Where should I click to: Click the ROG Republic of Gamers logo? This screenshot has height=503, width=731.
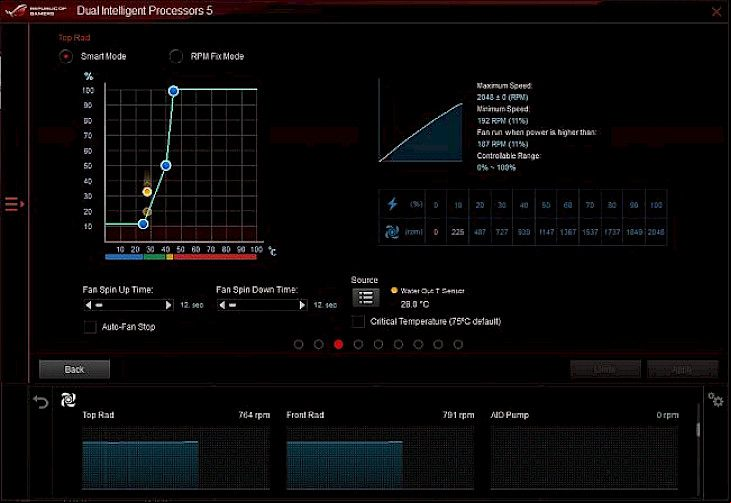[x=35, y=10]
